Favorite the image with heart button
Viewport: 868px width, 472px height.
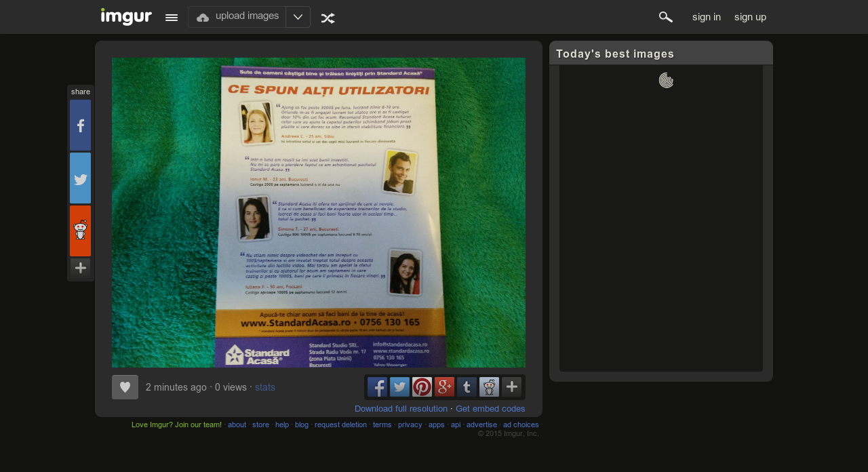(125, 387)
